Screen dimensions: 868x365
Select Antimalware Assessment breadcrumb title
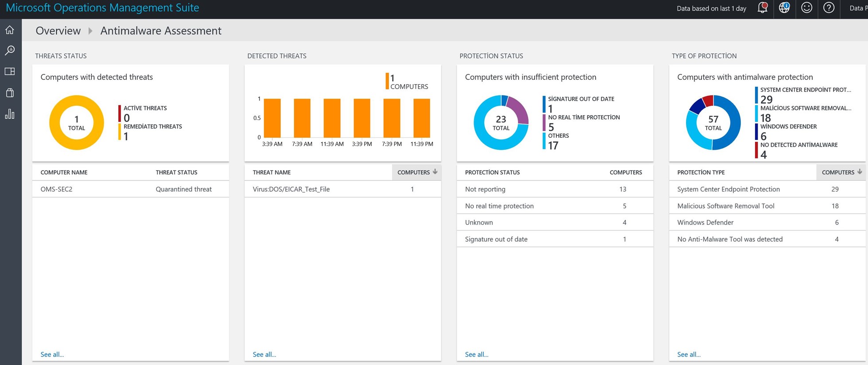coord(160,31)
